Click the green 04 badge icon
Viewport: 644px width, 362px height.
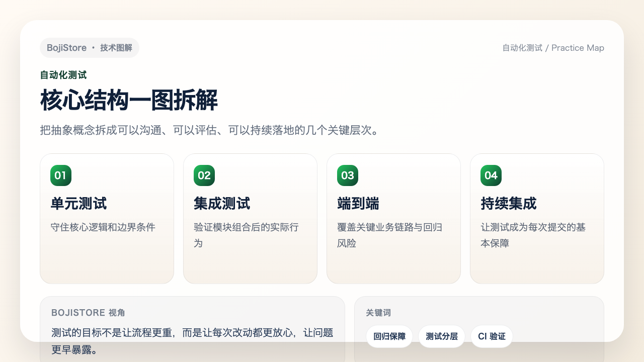click(x=491, y=175)
